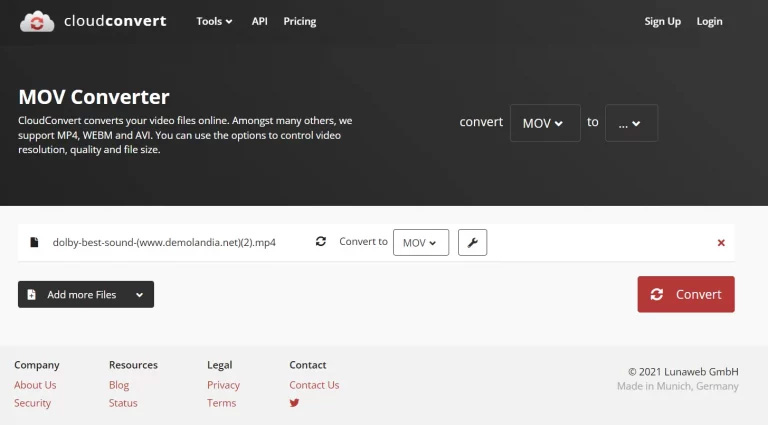
Task: Click the Login link
Action: click(x=709, y=21)
